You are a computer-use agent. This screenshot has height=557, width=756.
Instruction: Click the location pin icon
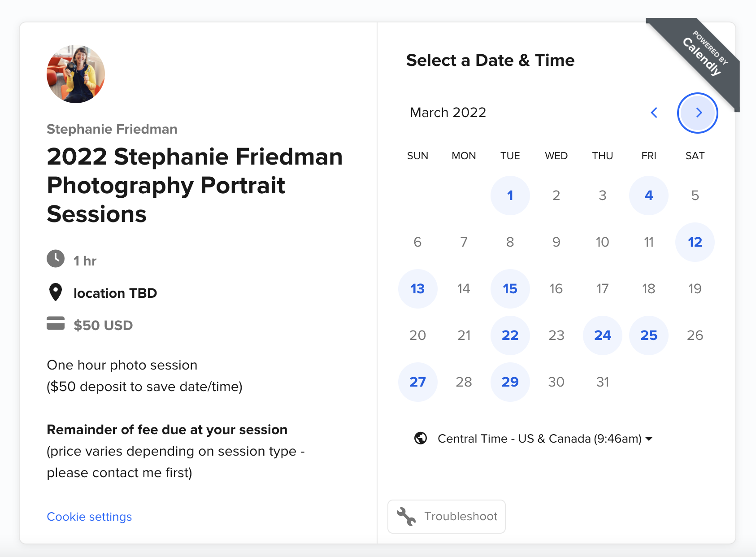[56, 292]
